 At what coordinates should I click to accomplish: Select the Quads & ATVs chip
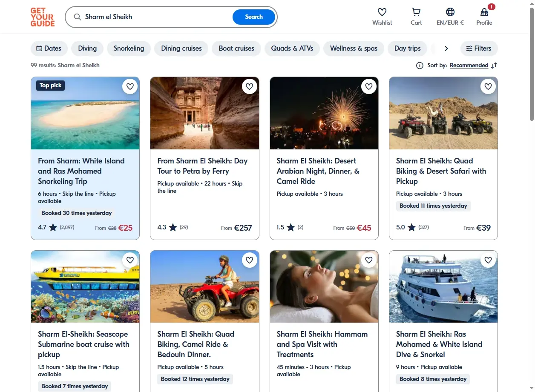[x=292, y=49]
